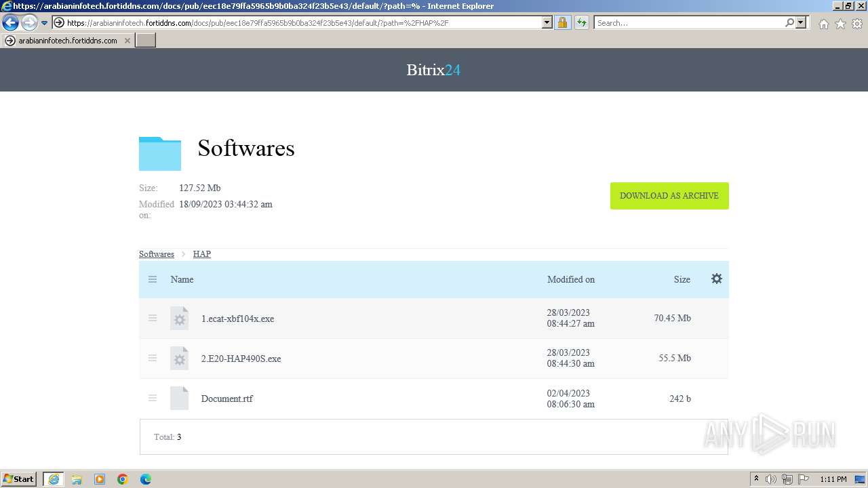Sort by Name column header
868x488 pixels.
point(182,279)
